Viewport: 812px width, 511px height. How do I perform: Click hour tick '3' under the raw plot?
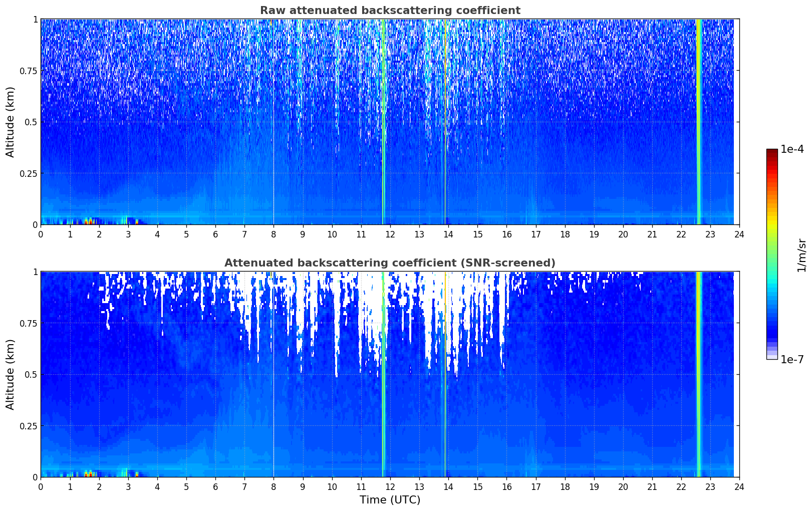pyautogui.click(x=128, y=234)
